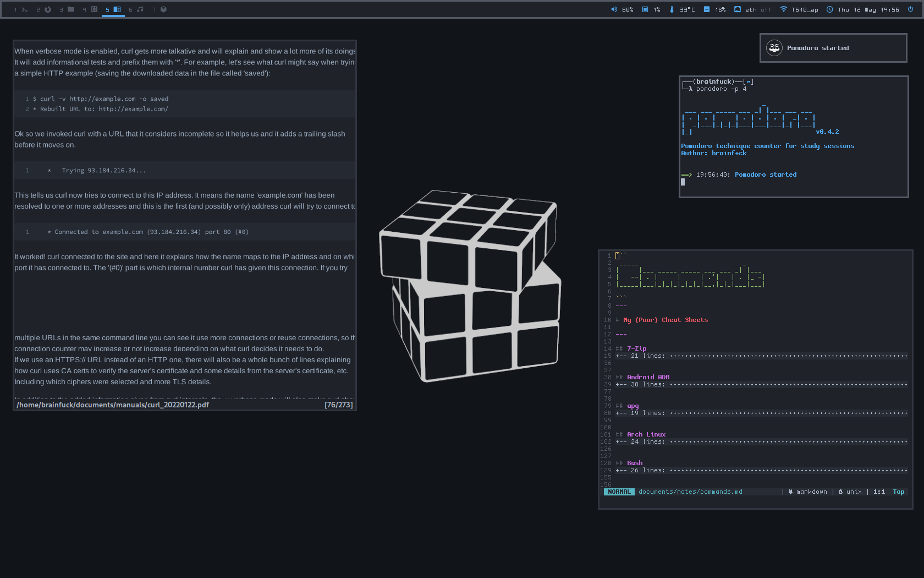
Task: Expand the folded 21 lines under 7-Zip
Action: coord(762,356)
